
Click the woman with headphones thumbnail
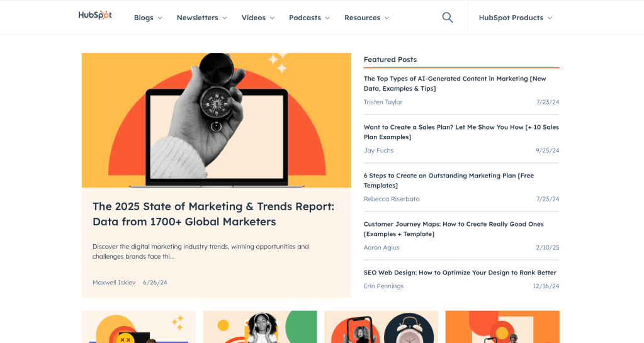click(x=260, y=327)
